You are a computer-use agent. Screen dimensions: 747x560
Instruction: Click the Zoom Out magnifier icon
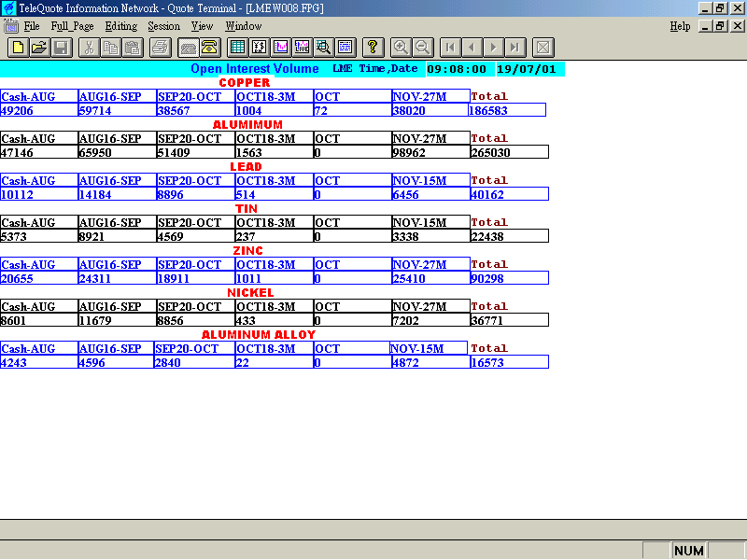coord(422,48)
